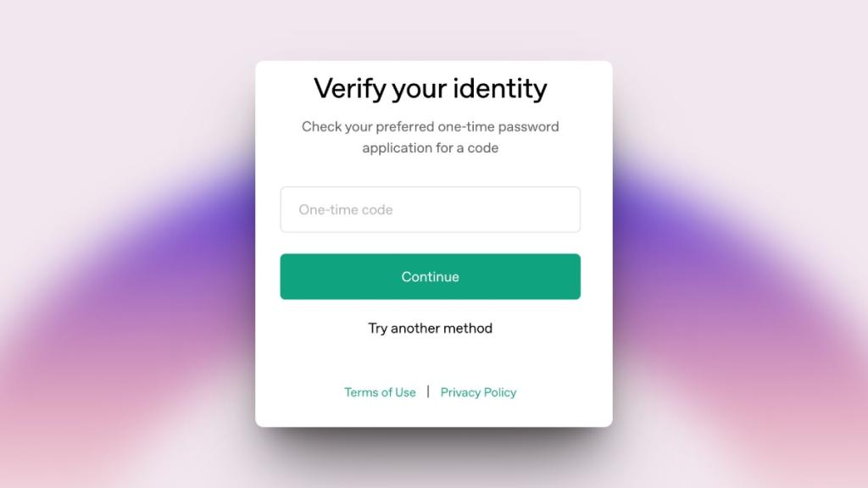Open the Privacy Policy link
Screen dimensions: 868x488
pyautogui.click(x=478, y=392)
